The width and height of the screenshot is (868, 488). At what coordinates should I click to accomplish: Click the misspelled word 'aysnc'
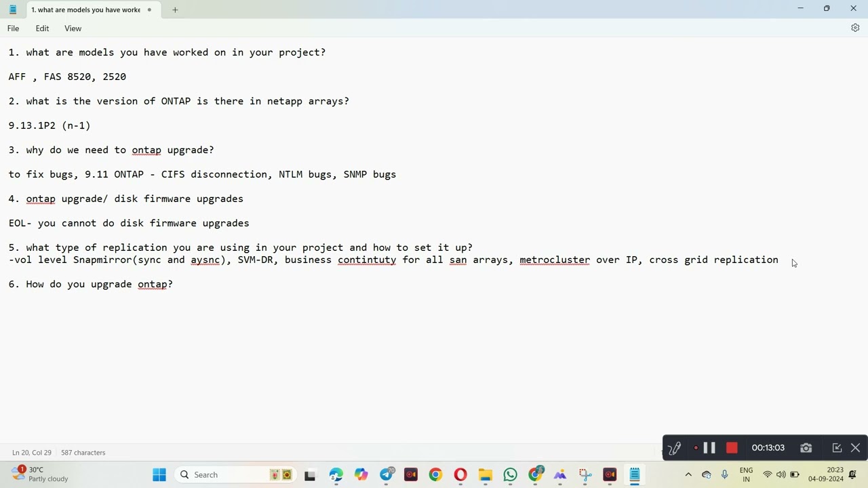point(205,260)
